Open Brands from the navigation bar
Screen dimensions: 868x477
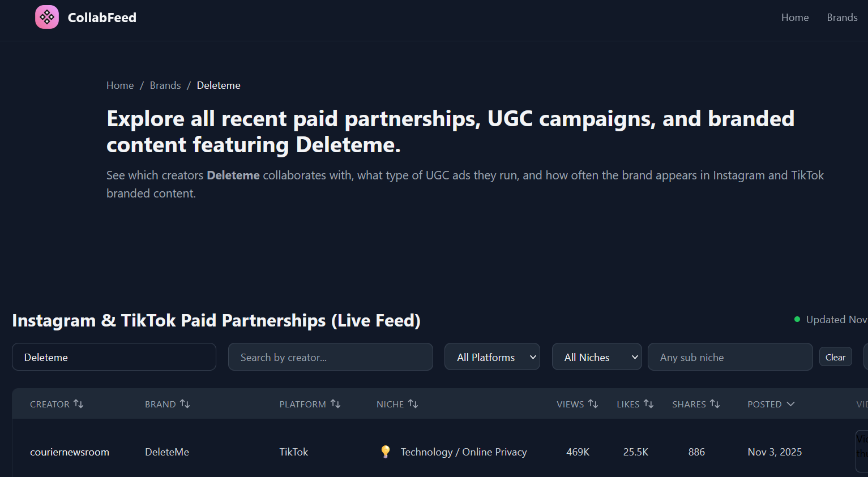tap(842, 17)
